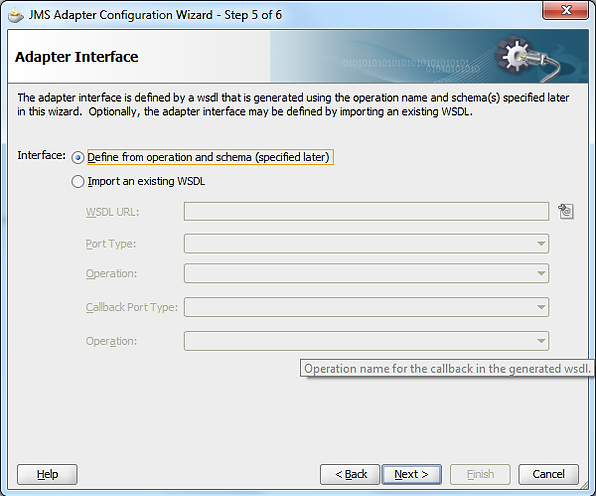596x496 pixels.
Task: Open the find existing WSDLs browse icon
Action: coord(566,211)
